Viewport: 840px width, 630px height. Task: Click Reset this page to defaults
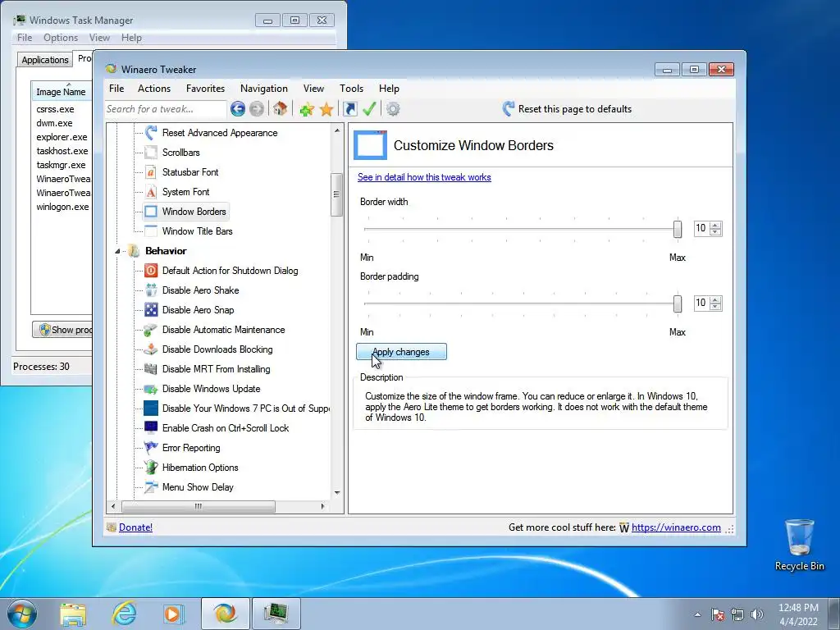[x=568, y=109]
